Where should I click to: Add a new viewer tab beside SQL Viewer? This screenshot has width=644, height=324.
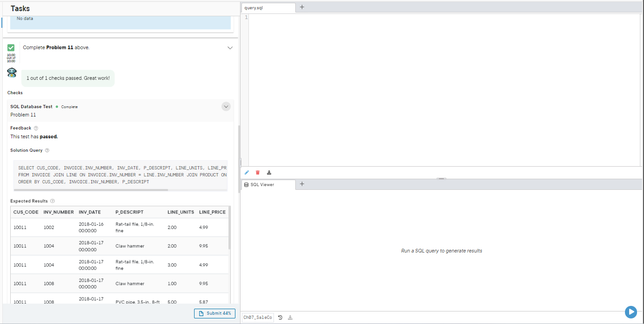tap(302, 184)
